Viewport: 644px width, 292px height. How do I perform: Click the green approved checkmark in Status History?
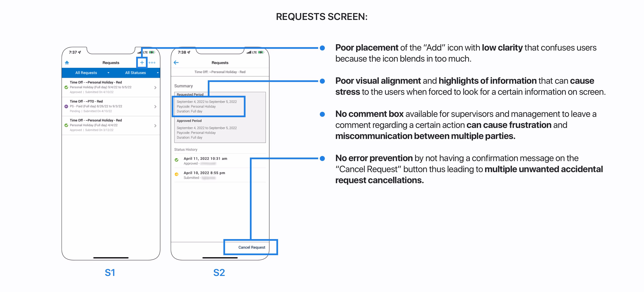click(x=176, y=160)
